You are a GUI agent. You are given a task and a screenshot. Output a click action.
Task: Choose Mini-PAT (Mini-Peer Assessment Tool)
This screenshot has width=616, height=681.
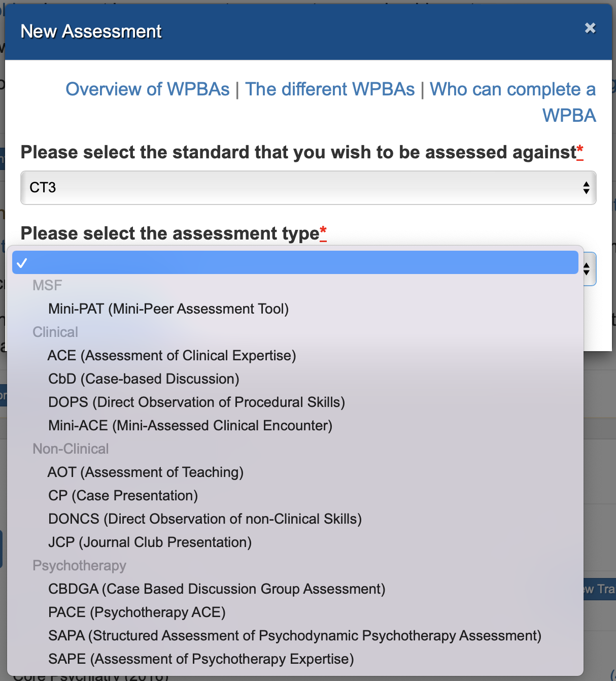click(168, 309)
